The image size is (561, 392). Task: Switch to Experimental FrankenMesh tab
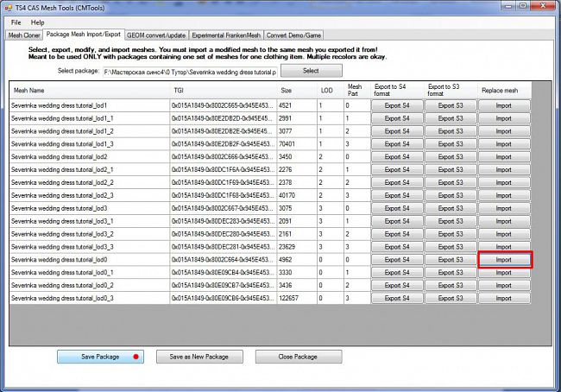226,35
